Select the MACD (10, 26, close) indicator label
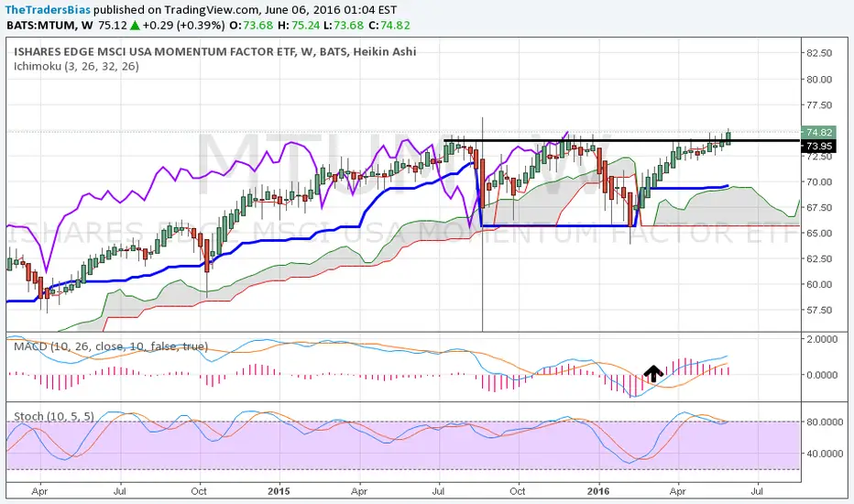This screenshot has width=854, height=504. 111,346
